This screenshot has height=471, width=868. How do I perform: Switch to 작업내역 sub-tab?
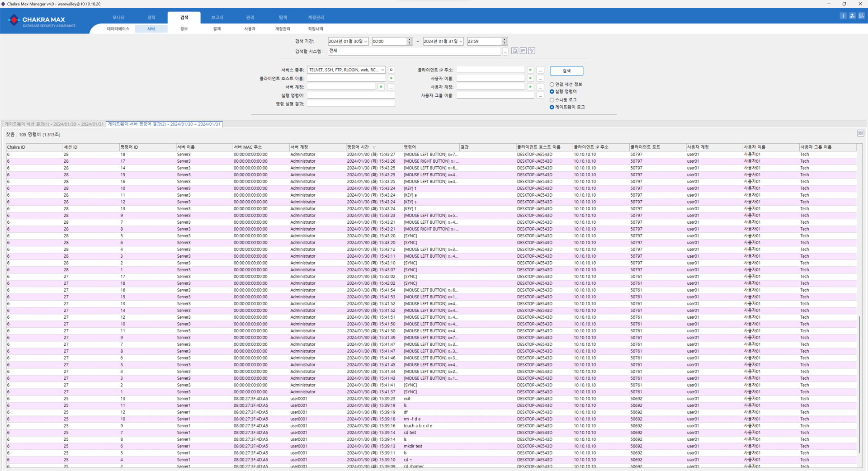(316, 28)
